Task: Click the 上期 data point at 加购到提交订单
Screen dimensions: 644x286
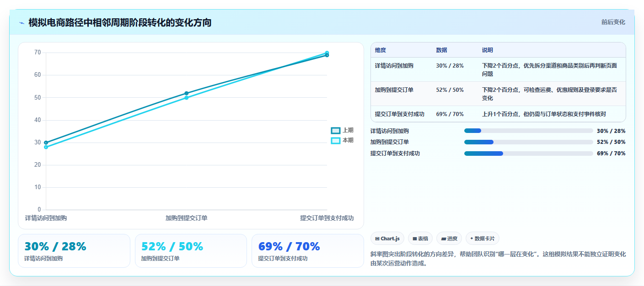Action: tap(186, 93)
